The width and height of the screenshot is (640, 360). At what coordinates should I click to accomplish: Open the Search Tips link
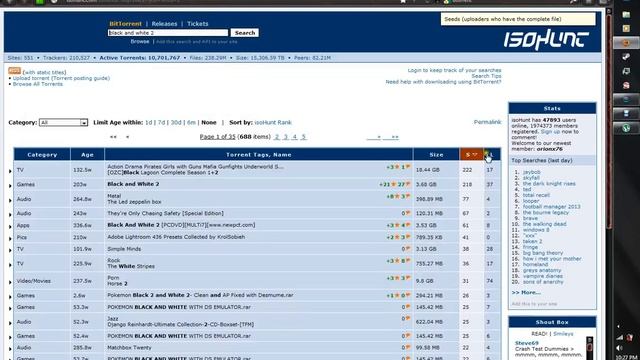point(486,76)
